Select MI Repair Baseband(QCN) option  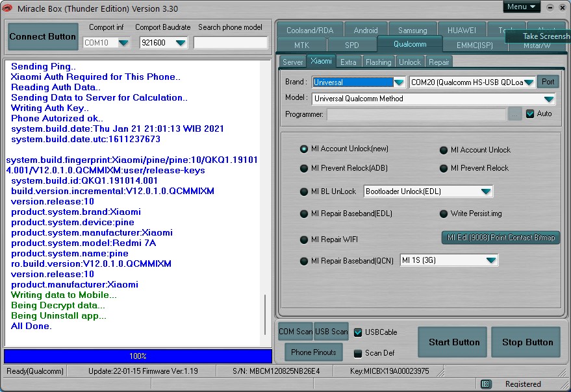(x=304, y=261)
